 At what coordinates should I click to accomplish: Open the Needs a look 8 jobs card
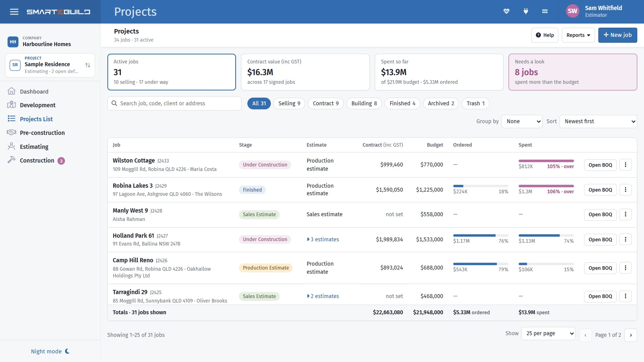pos(572,72)
